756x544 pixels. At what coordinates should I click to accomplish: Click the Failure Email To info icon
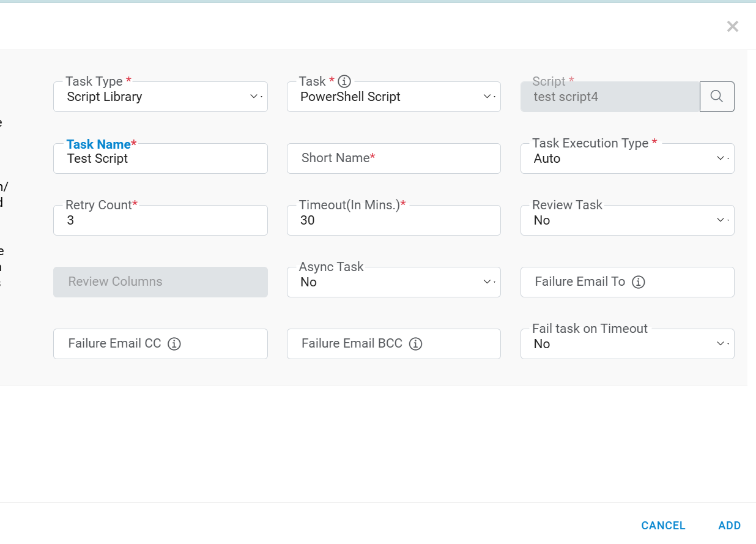pos(639,282)
